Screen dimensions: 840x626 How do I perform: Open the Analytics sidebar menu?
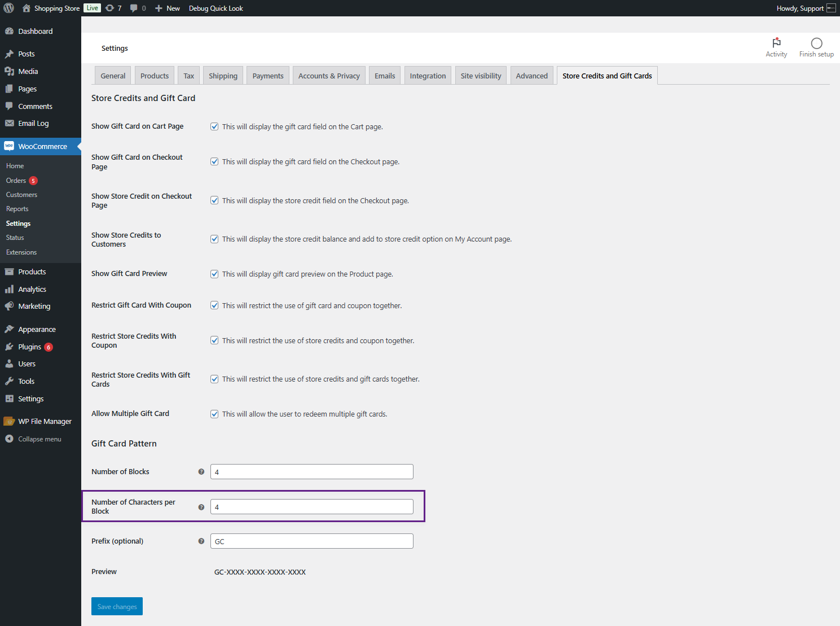click(x=41, y=289)
